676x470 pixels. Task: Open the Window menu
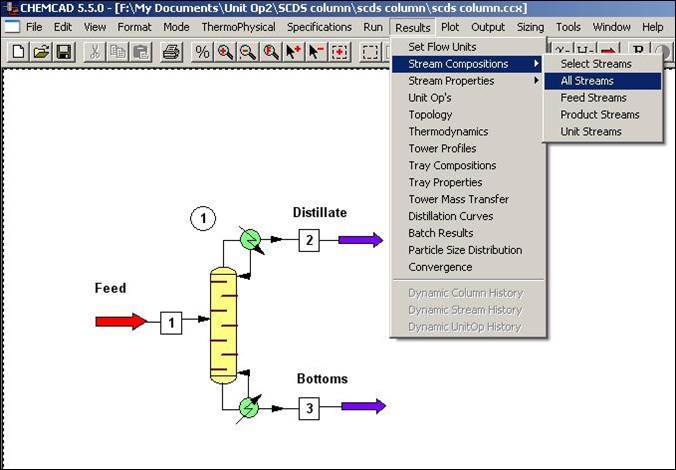[x=611, y=27]
